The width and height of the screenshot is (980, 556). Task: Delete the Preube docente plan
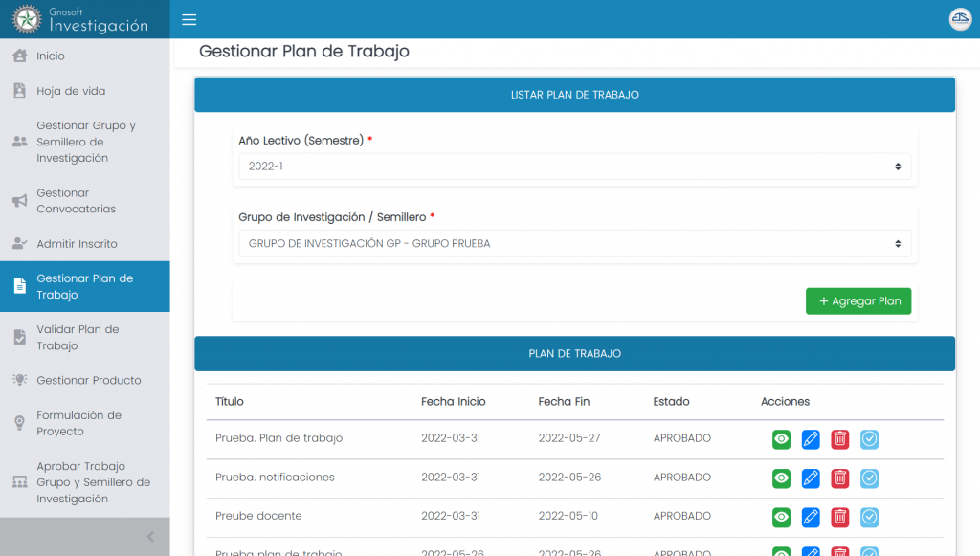pyautogui.click(x=840, y=517)
